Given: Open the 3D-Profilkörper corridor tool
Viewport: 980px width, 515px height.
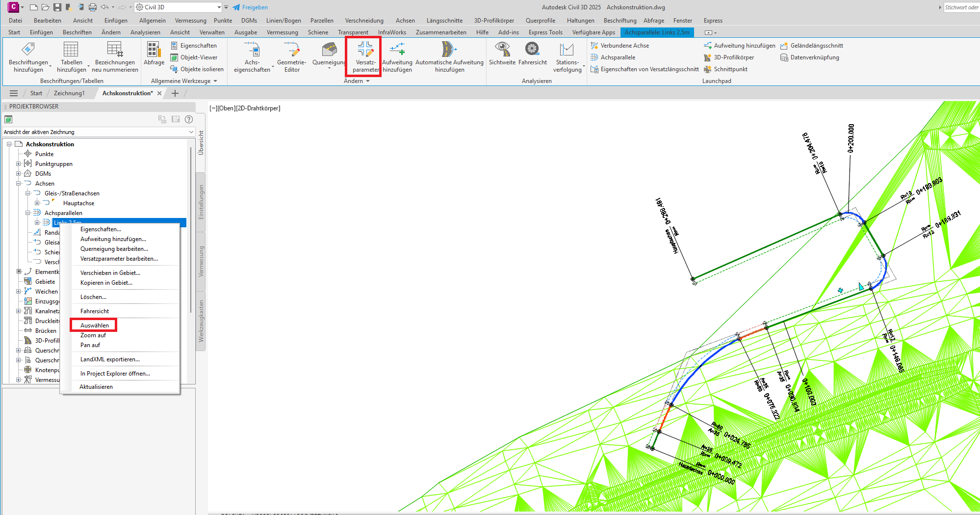Looking at the screenshot, I should click(x=729, y=57).
